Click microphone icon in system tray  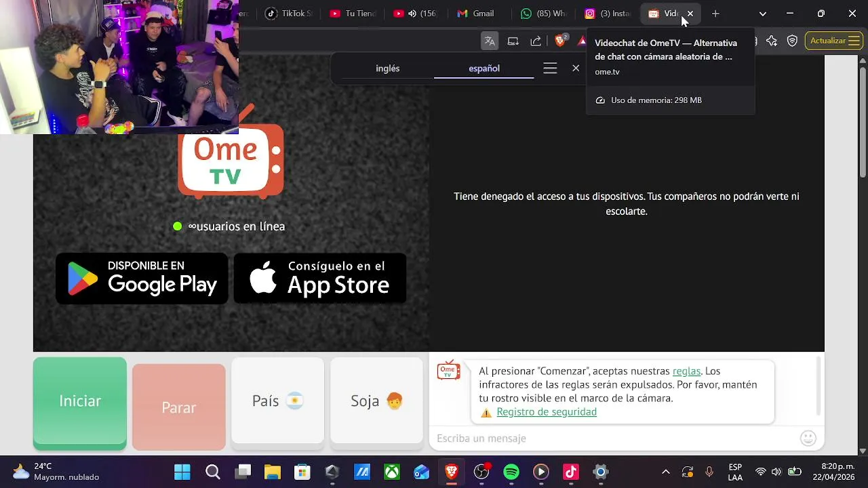709,472
